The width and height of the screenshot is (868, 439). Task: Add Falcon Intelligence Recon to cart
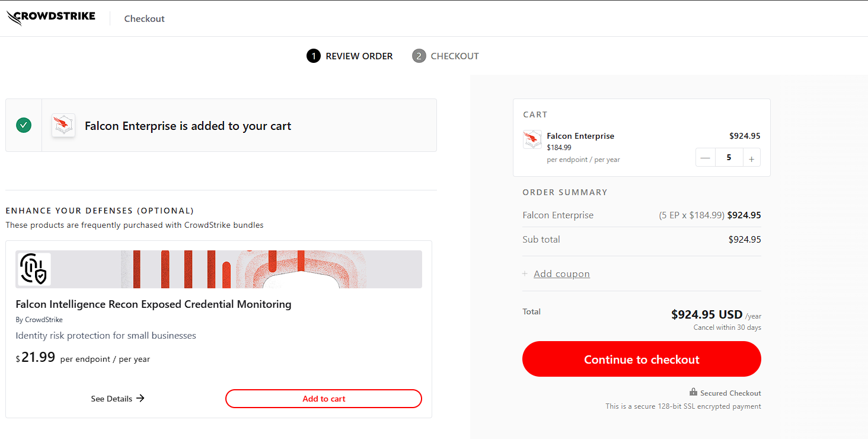[324, 399]
